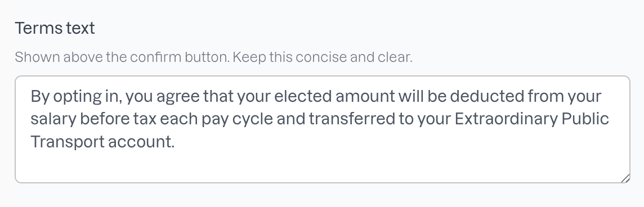Screen dimensions: 644x207
Task: Click the textarea resize handle in the corner
Action: point(625,178)
